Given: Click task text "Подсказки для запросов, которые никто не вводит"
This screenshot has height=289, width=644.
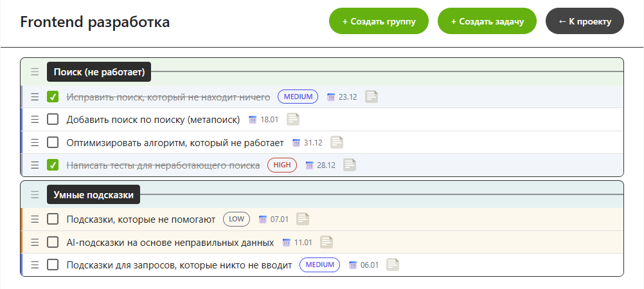Looking at the screenshot, I should click(179, 265).
